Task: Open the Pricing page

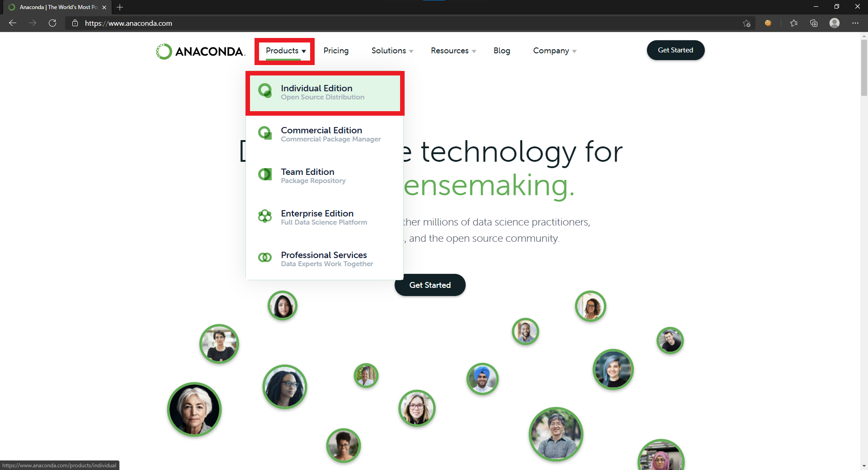Action: [336, 51]
